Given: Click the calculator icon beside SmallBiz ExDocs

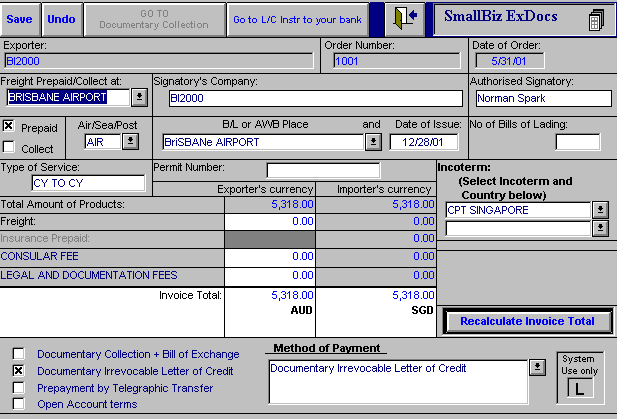Looking at the screenshot, I should tap(596, 20).
